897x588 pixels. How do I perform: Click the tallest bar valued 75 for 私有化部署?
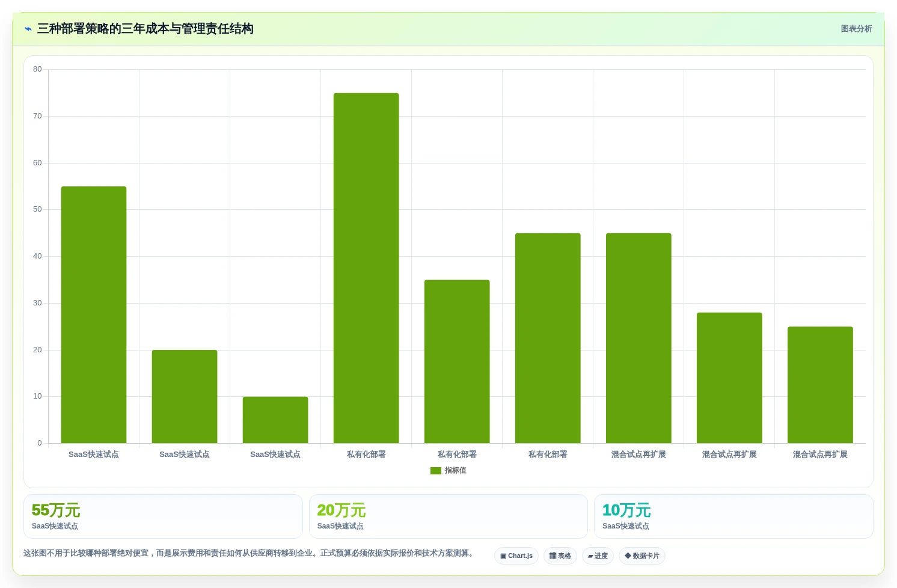pos(366,268)
